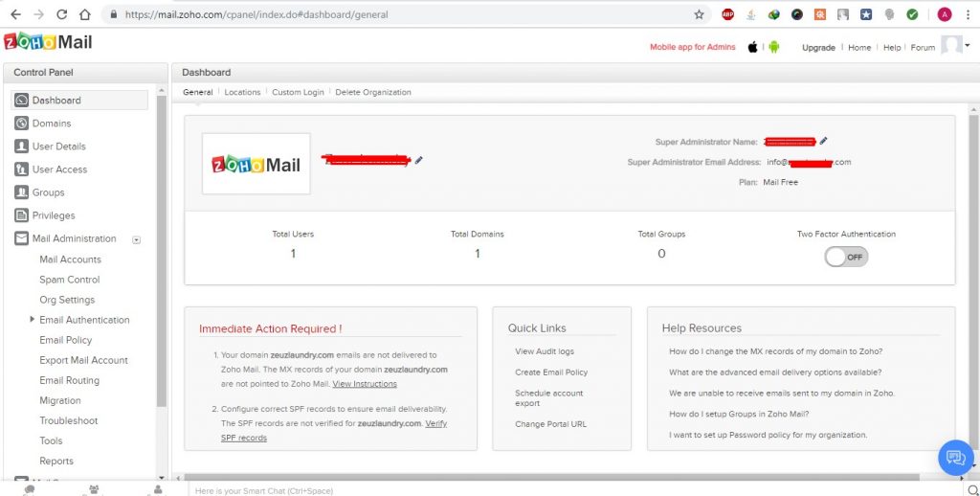
Task: Open Email Policy in sidebar
Action: pyautogui.click(x=66, y=340)
